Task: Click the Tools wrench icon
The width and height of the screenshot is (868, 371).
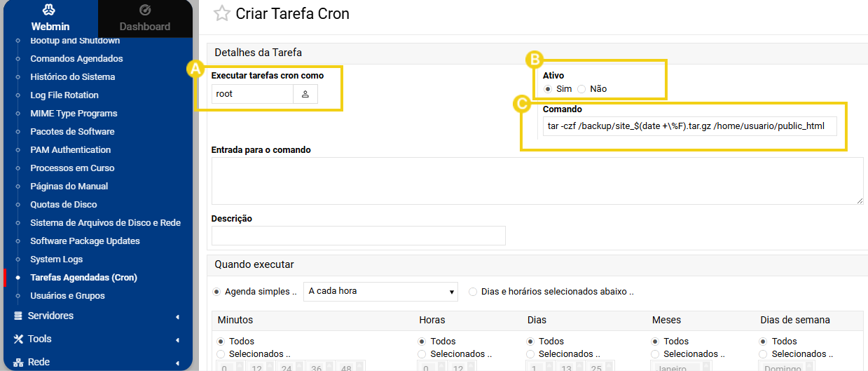Action: tap(18, 339)
